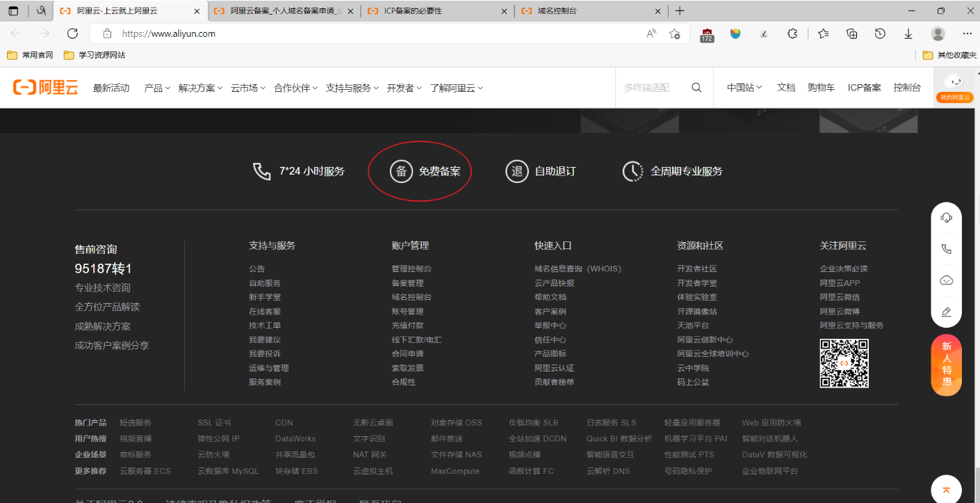The height and width of the screenshot is (503, 980).
Task: Open the 技术工单 footer link
Action: click(265, 326)
